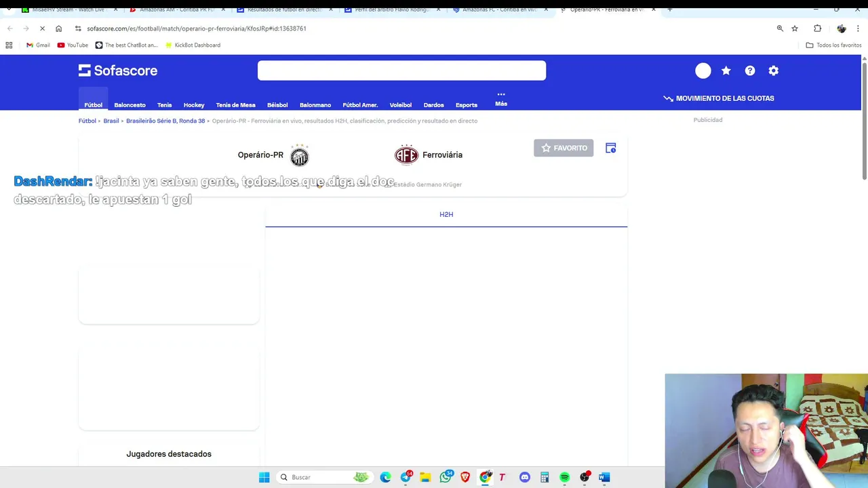868x488 pixels.
Task: Open OBS Studio from taskbar
Action: [585, 477]
